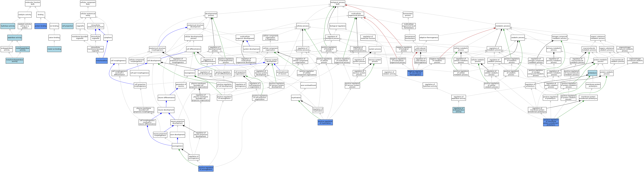Select the 'regulation of myelination' node
Screen dimensions: 644x172
pyautogui.click(x=318, y=110)
